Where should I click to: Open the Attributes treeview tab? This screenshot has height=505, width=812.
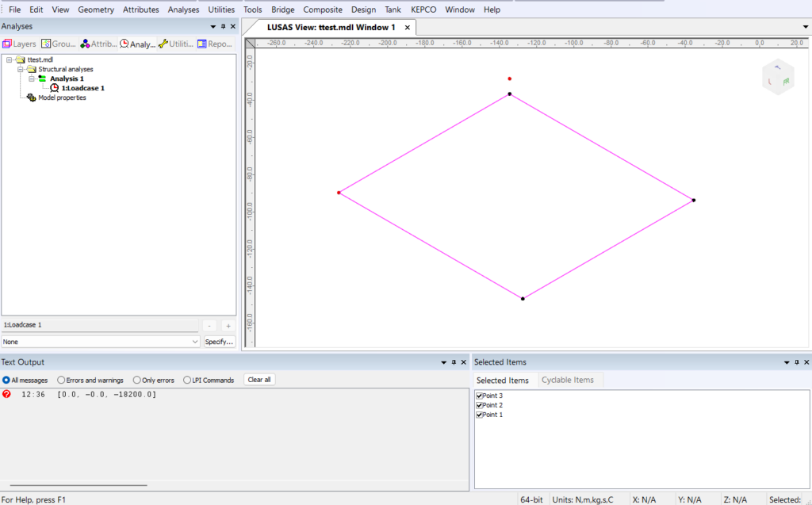(x=98, y=44)
